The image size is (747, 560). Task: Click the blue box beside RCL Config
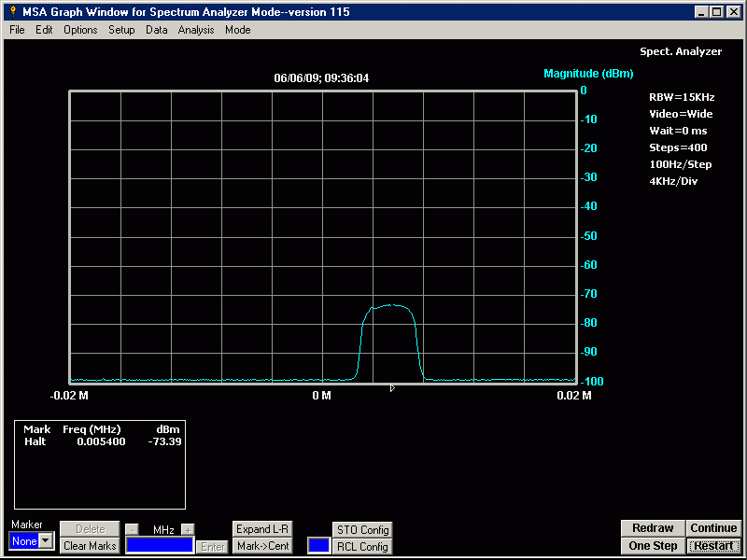[318, 545]
